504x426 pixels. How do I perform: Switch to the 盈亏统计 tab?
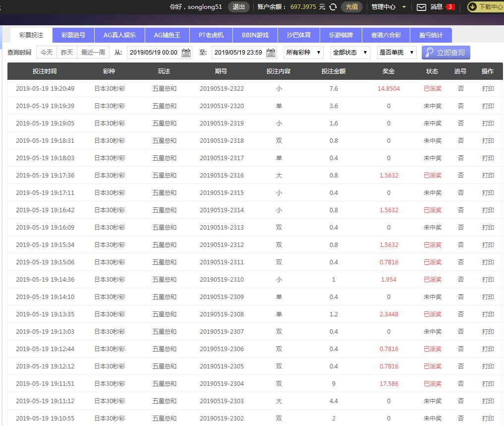[431, 35]
